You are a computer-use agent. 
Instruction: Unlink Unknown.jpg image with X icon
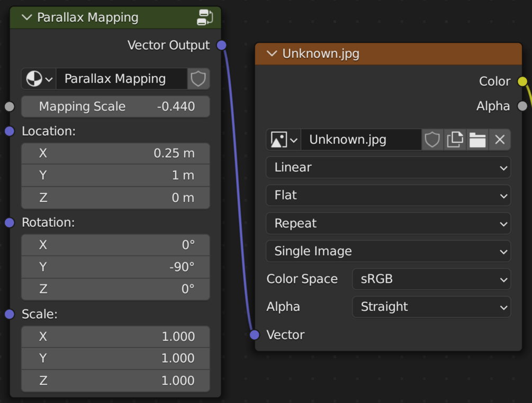click(x=500, y=140)
